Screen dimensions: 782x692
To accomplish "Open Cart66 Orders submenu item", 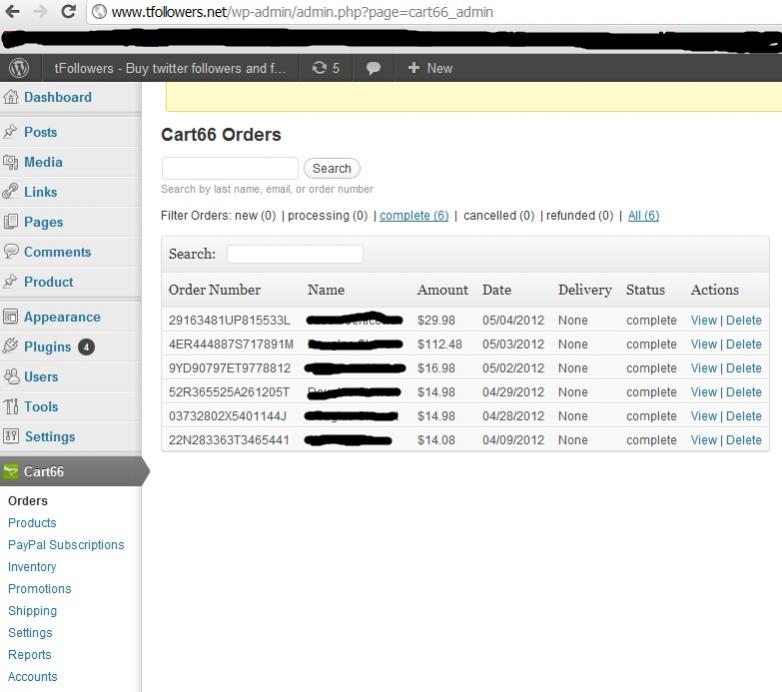I will (x=28, y=501).
